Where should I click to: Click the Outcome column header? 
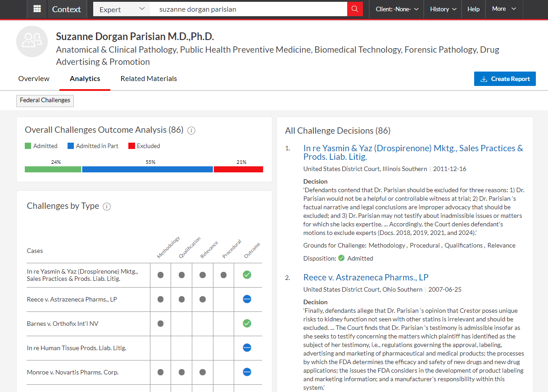coord(252,251)
